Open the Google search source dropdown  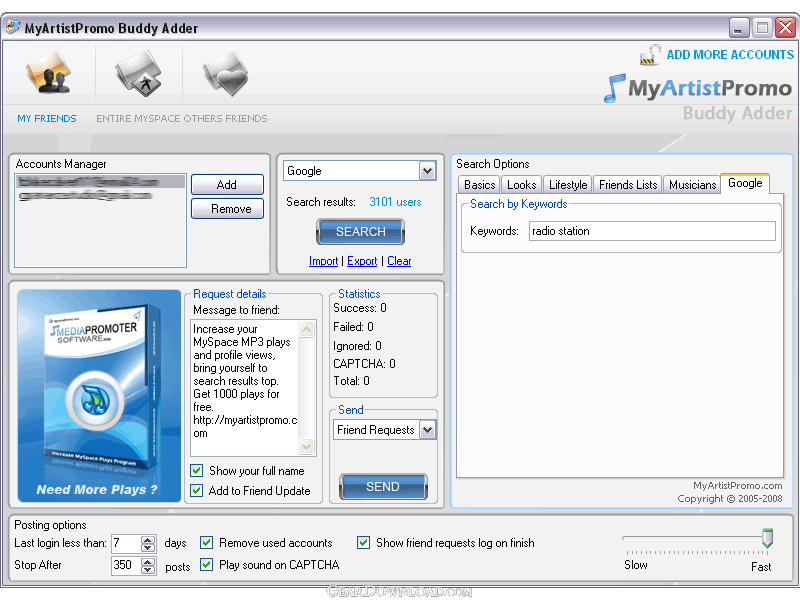[360, 171]
